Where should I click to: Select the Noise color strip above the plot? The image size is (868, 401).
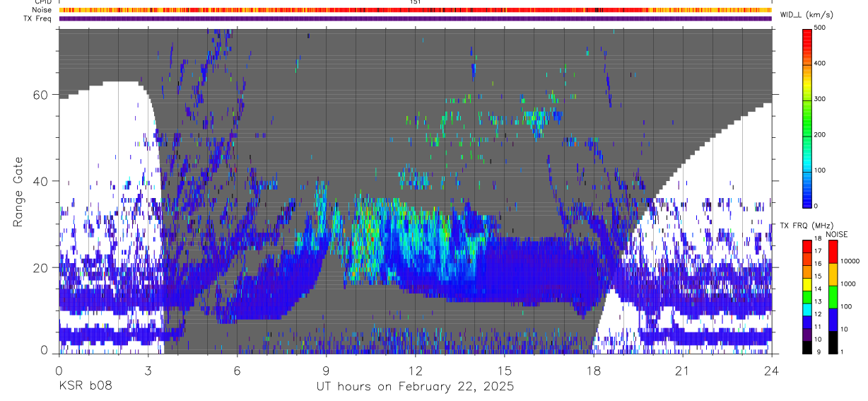(415, 10)
